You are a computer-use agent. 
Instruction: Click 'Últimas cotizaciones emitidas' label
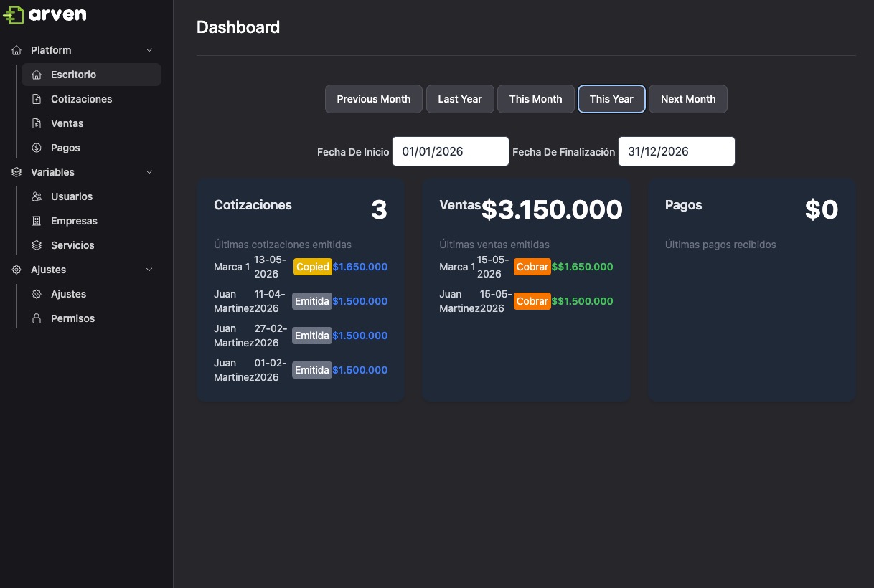pos(283,245)
